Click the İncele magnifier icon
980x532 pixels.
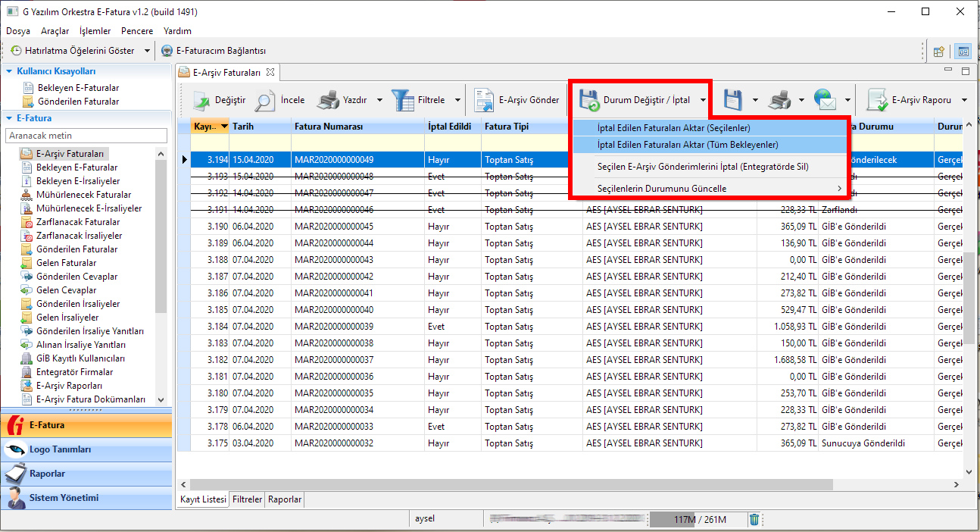click(x=265, y=100)
